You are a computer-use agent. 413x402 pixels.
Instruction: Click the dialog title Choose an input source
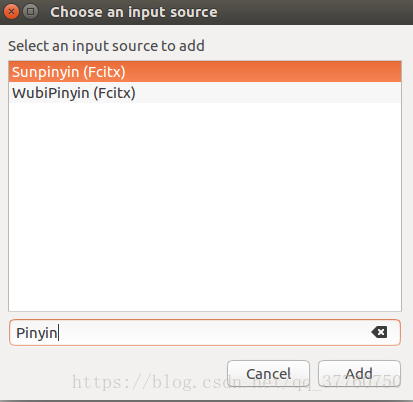point(134,12)
